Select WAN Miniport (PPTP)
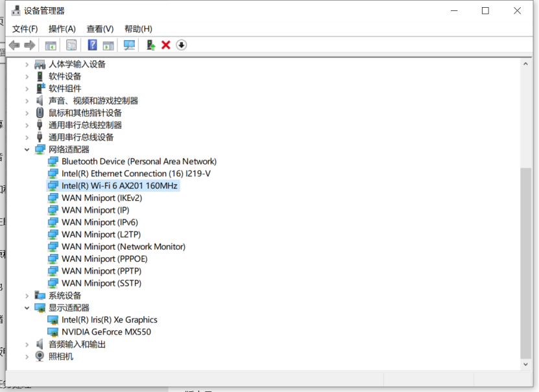539x392 pixels. coord(101,271)
